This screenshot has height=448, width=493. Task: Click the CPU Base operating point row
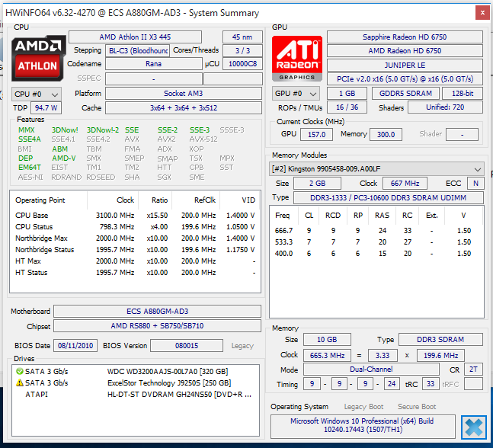(135, 216)
